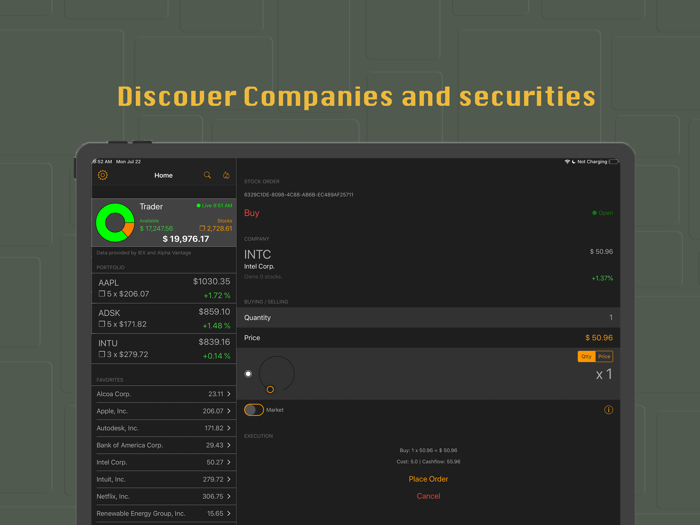Click the x 1 quantity readout

point(604,374)
